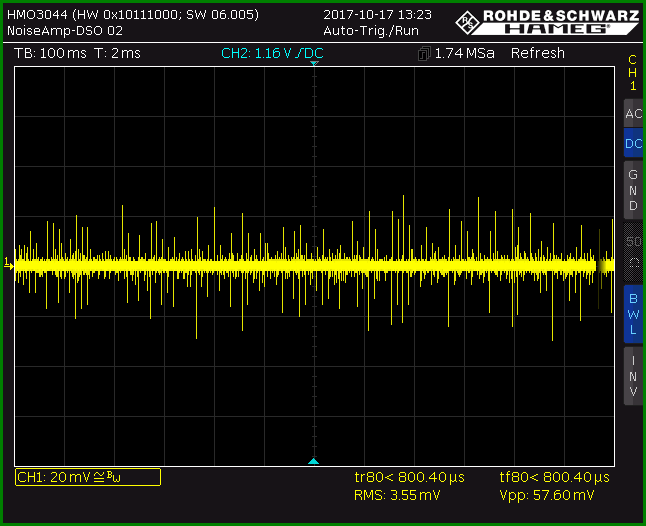The height and width of the screenshot is (526, 646).
Task: Set channel input to GND
Action: (633, 190)
